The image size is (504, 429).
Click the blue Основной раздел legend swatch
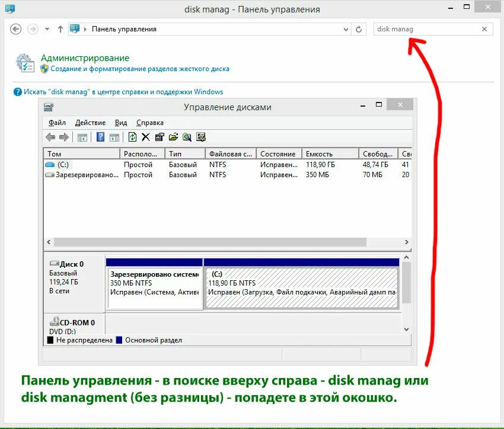pyautogui.click(x=119, y=340)
